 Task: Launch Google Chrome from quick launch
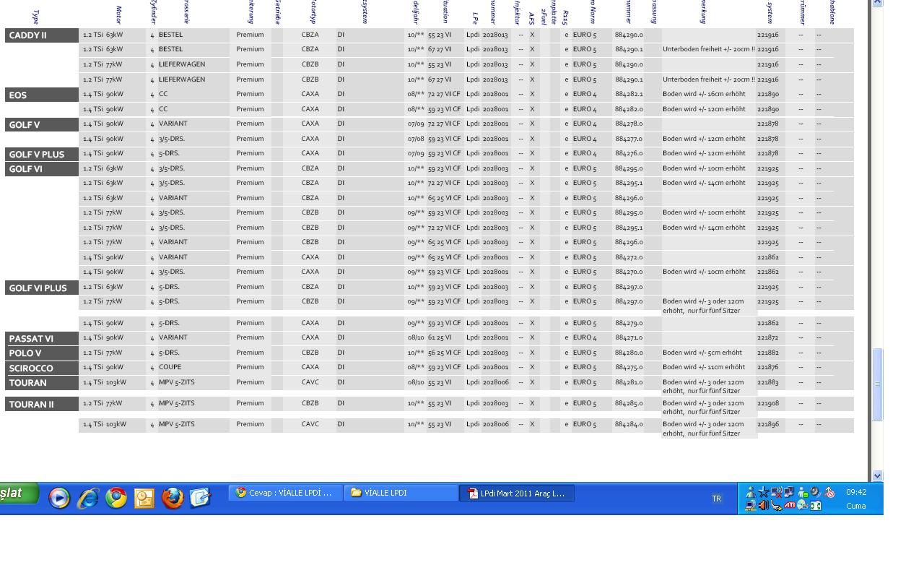(x=116, y=498)
